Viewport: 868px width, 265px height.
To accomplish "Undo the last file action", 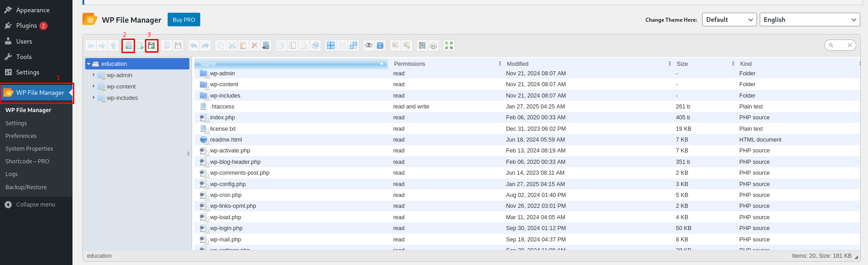I will click(x=194, y=45).
